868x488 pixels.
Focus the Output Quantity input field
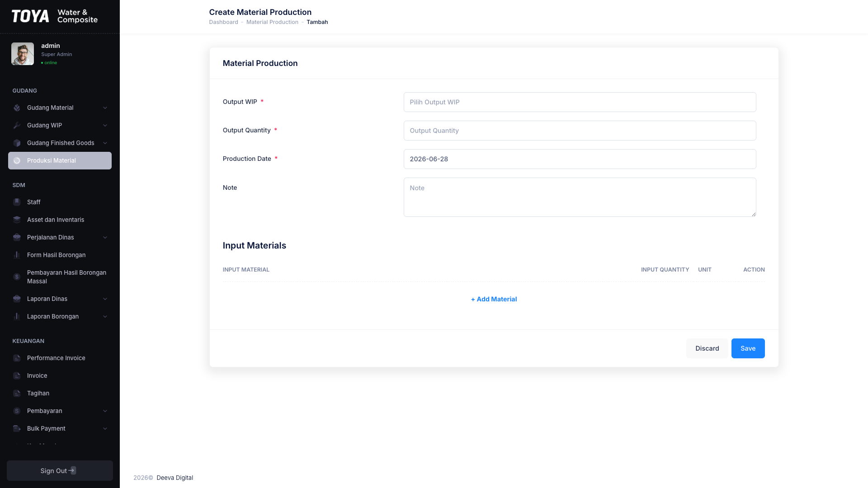tap(580, 131)
